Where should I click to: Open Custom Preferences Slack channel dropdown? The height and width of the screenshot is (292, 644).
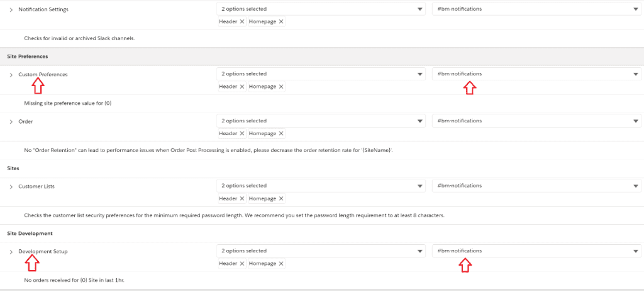[x=536, y=74]
